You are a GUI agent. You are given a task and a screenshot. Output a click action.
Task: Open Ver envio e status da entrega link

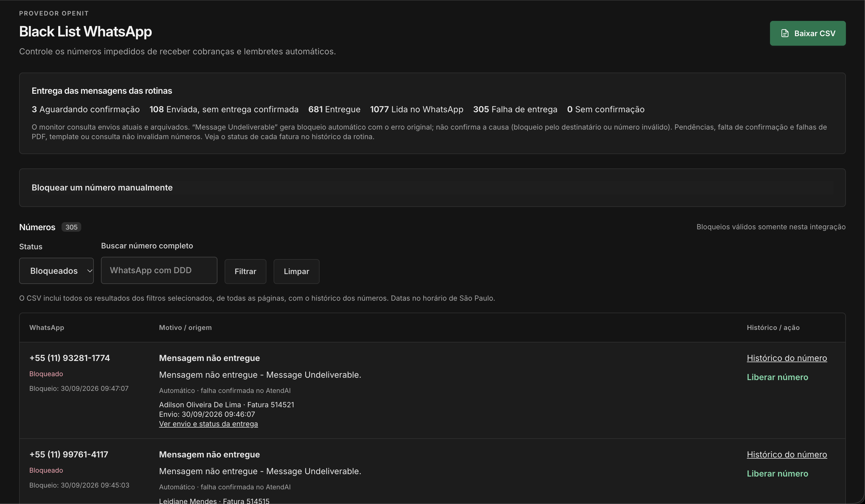click(x=208, y=424)
